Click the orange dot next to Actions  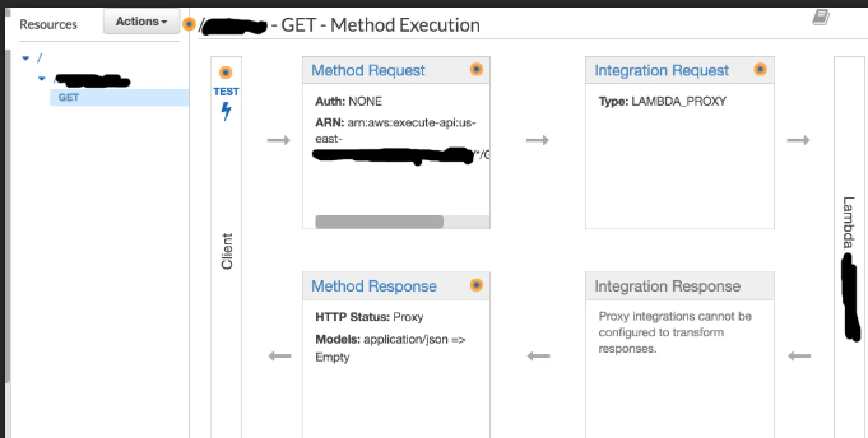pyautogui.click(x=189, y=24)
